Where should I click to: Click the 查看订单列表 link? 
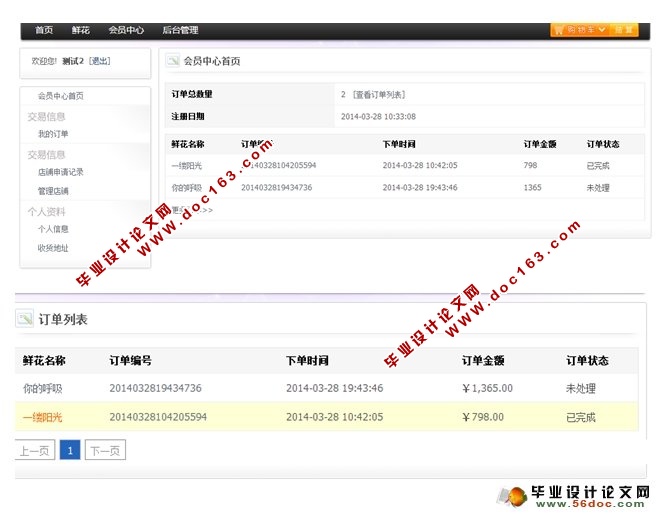379,94
